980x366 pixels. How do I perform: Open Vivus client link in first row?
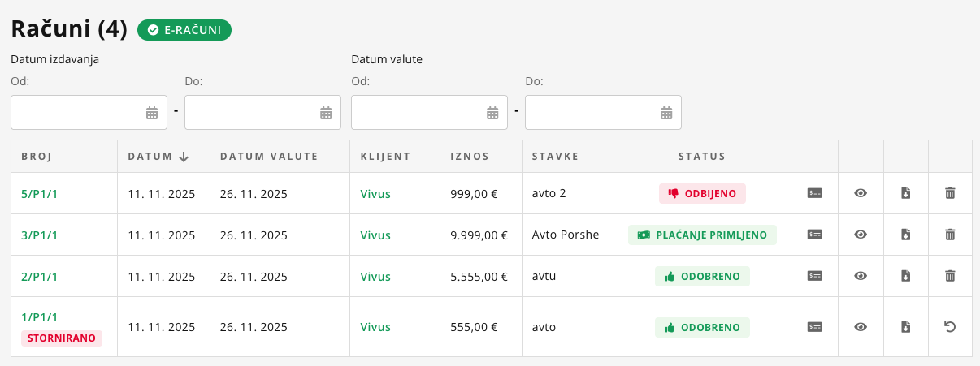click(x=375, y=194)
